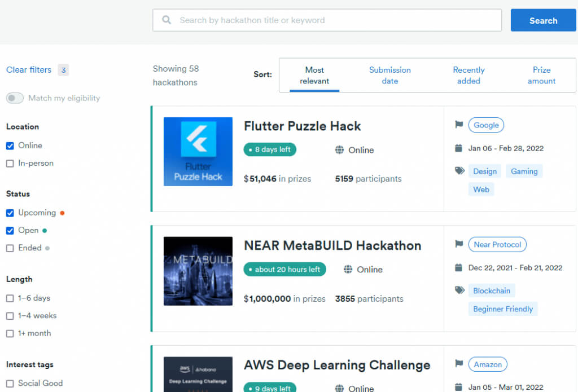The height and width of the screenshot is (392, 578).
Task: Open the Near Protocol organizer tag
Action: coord(497,244)
